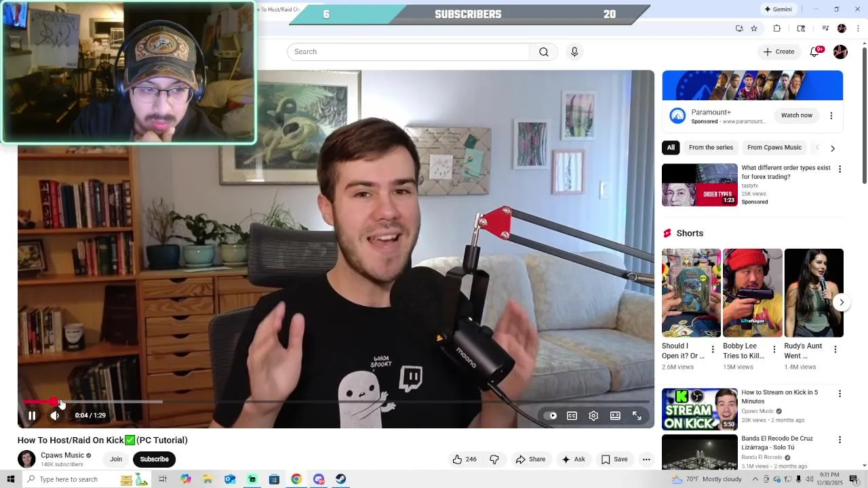The image size is (868, 488).
Task: Open Google Chrome taskbar icon
Action: (x=296, y=479)
